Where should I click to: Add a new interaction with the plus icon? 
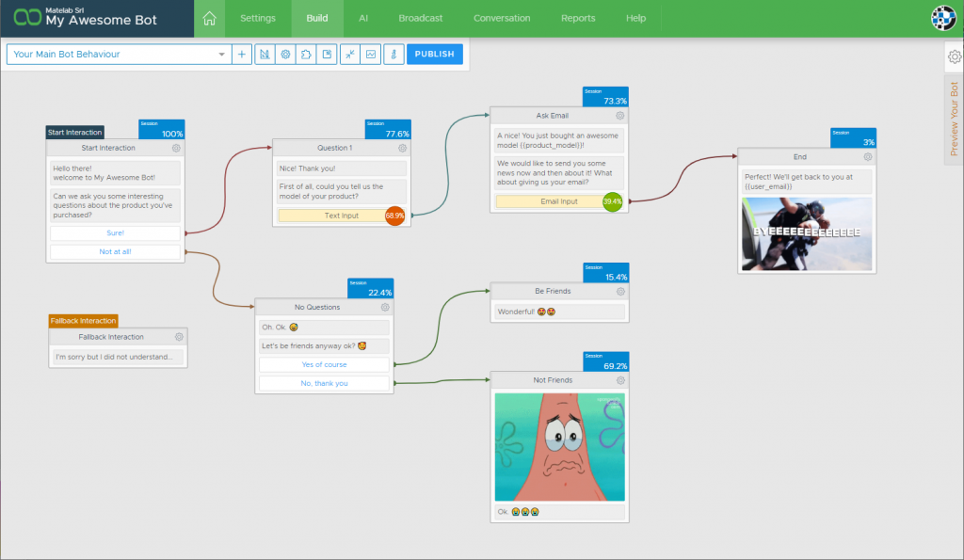[241, 54]
